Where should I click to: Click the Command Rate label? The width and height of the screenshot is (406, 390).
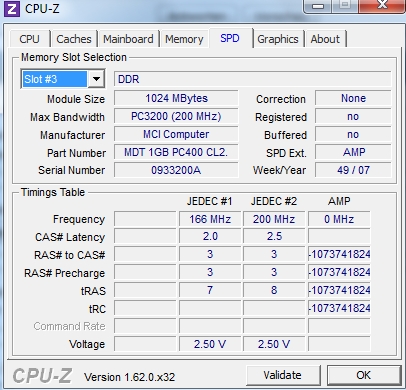point(69,326)
